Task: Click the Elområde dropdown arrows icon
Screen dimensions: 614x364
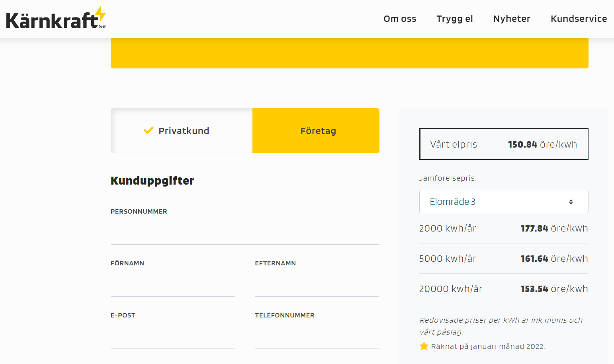Action: (x=571, y=202)
